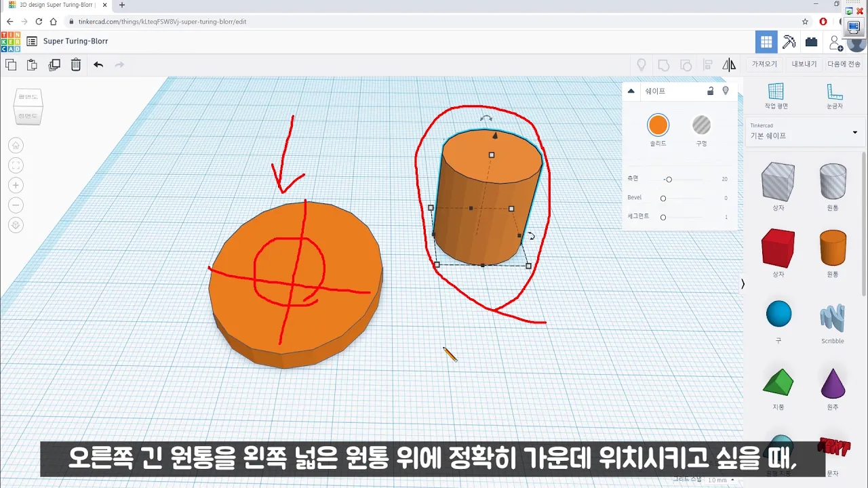The height and width of the screenshot is (488, 868).
Task: Click the Duplicate and repeat icon
Action: click(54, 65)
